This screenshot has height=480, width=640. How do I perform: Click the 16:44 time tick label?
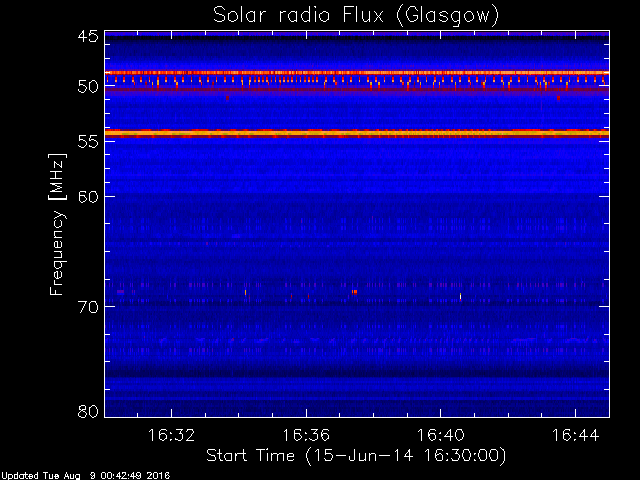point(576,435)
